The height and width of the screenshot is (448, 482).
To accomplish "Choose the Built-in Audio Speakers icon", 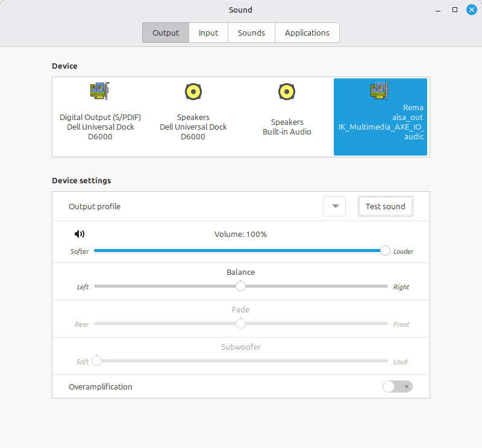I will 287,91.
